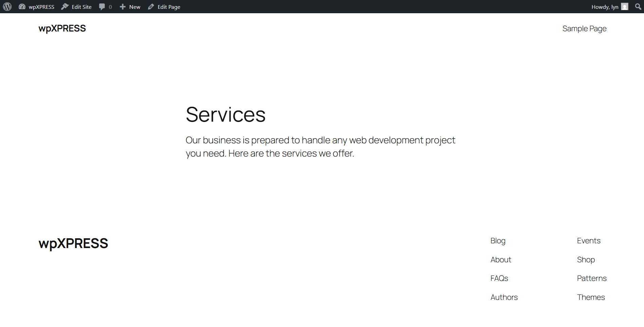Click the pencil icon next to Edit Page
The width and height of the screenshot is (644, 327).
coord(150,6)
